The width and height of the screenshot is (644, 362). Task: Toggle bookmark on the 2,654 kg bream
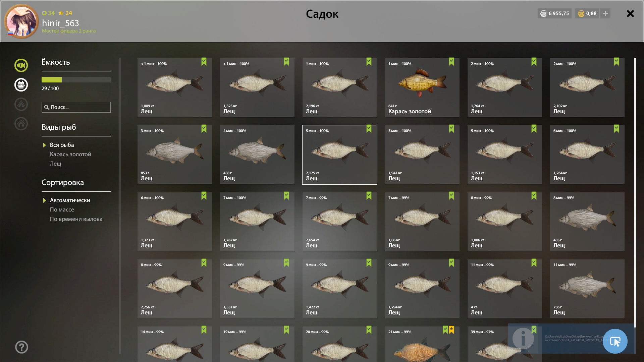(x=369, y=196)
